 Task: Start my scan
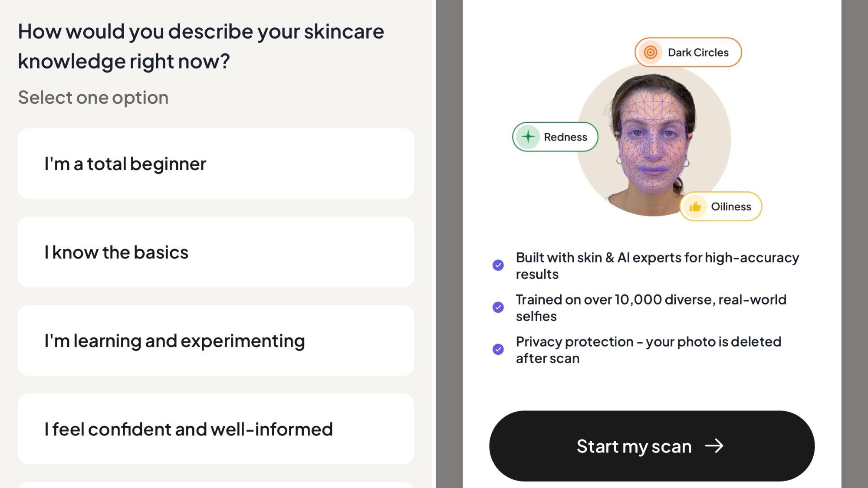652,446
